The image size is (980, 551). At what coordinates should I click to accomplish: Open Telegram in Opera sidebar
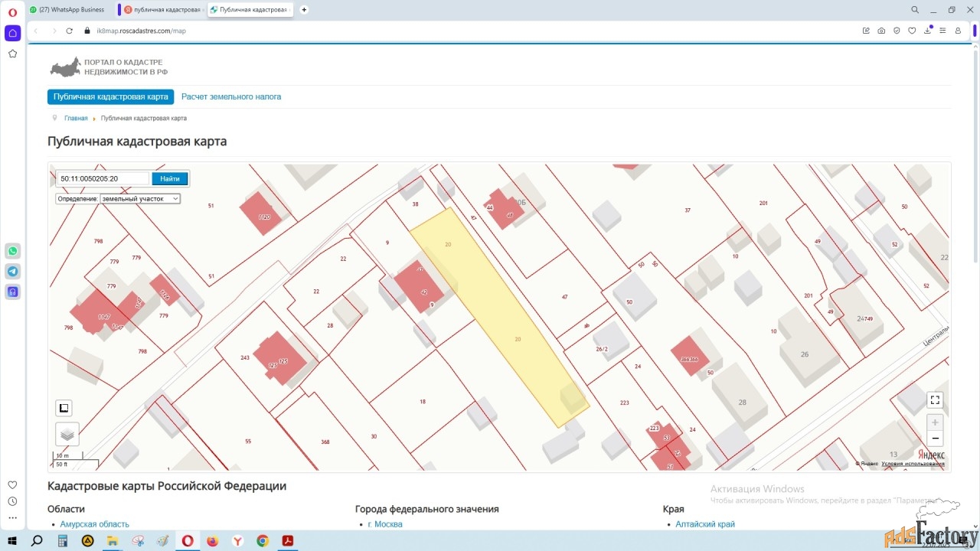point(13,271)
